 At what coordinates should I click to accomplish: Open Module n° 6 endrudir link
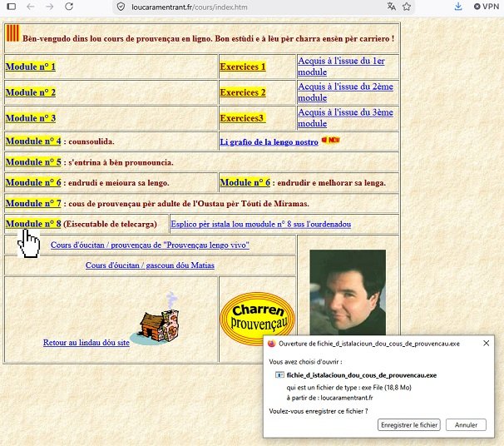[245, 183]
